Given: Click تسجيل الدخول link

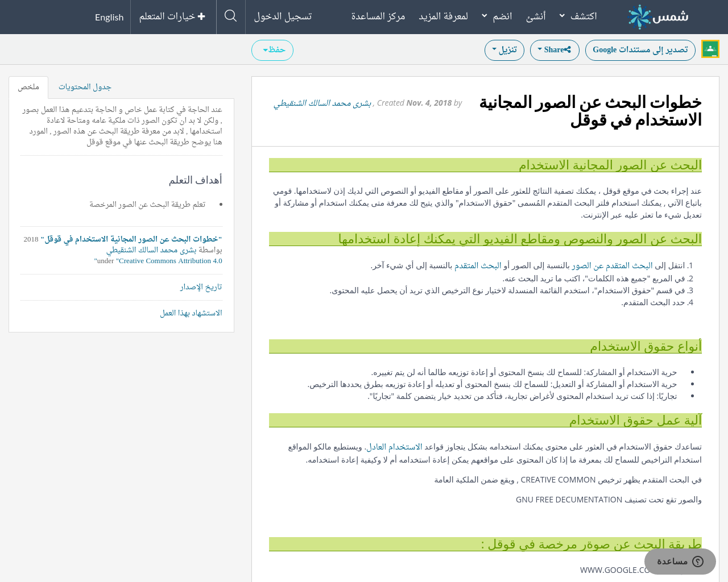Looking at the screenshot, I should [283, 16].
